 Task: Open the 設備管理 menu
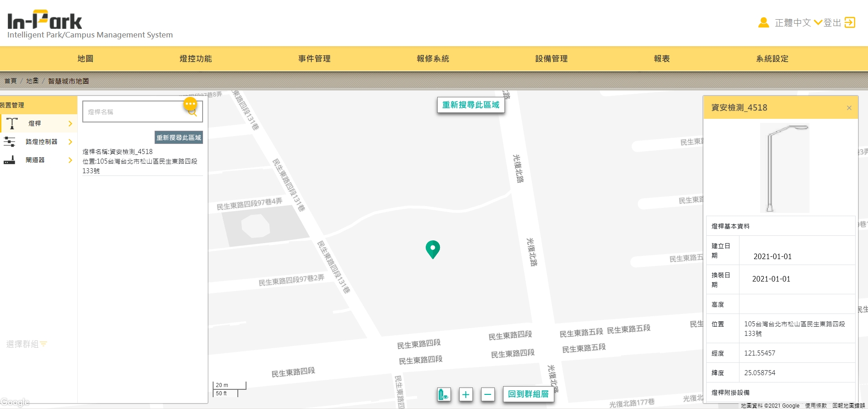coord(552,58)
